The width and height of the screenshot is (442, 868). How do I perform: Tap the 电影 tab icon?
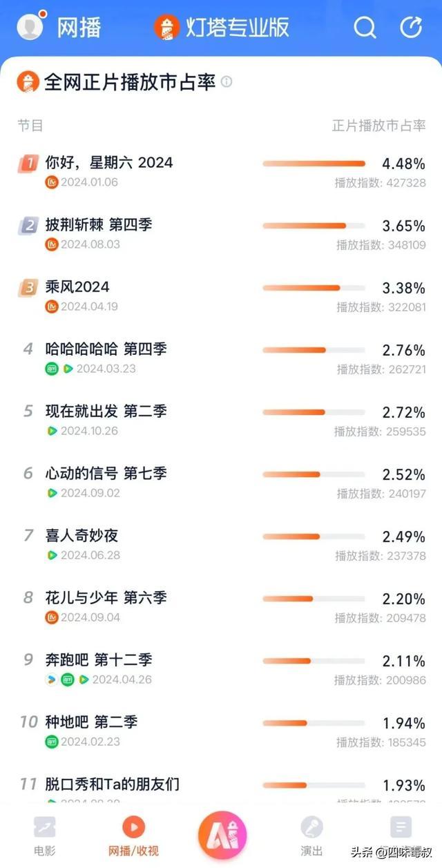pos(45,827)
